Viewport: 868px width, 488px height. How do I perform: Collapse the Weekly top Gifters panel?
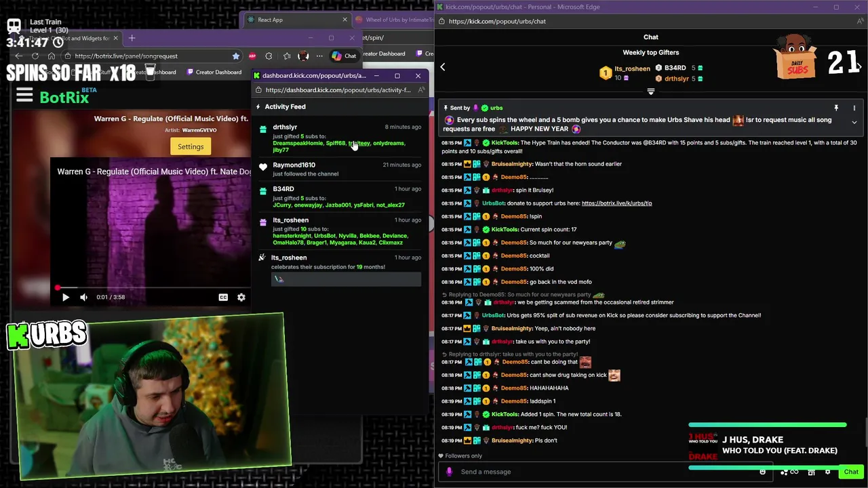point(650,91)
